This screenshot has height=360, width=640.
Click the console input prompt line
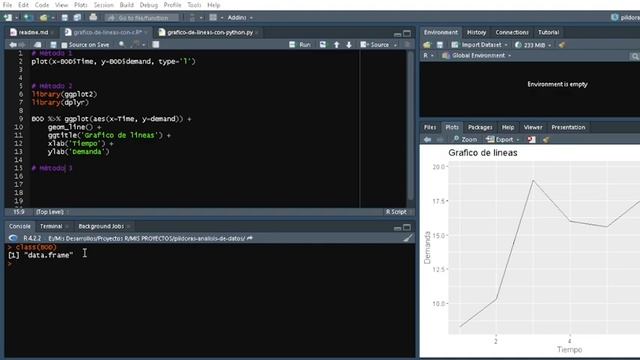(x=210, y=264)
